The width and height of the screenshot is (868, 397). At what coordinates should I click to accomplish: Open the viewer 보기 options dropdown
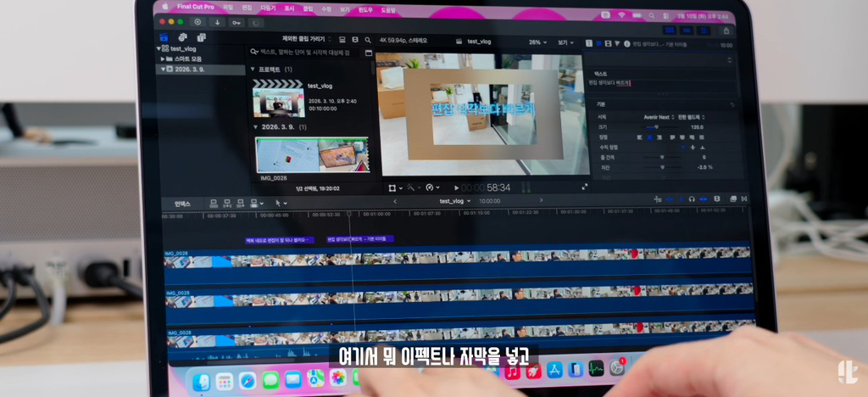[565, 42]
